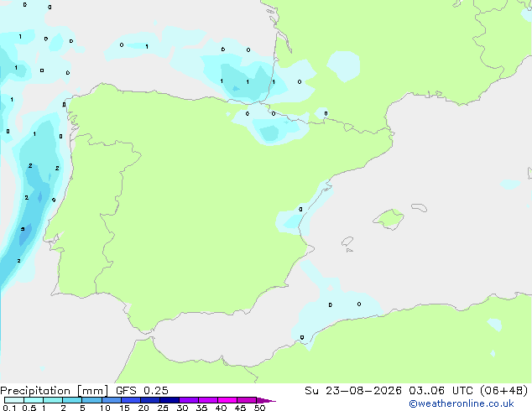Viewport: 532px width, 411px height.
Task: Select the 0.5–1 mm legend color swatch
Action: [x=34, y=400]
